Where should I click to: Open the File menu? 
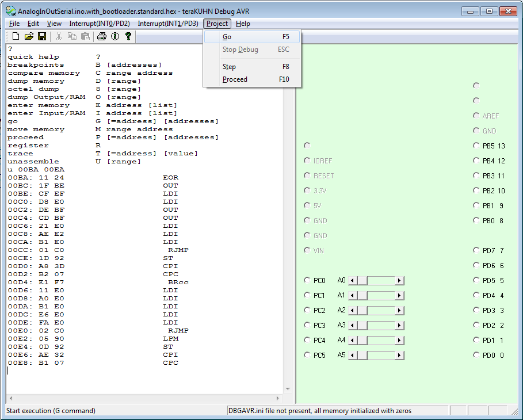click(14, 24)
